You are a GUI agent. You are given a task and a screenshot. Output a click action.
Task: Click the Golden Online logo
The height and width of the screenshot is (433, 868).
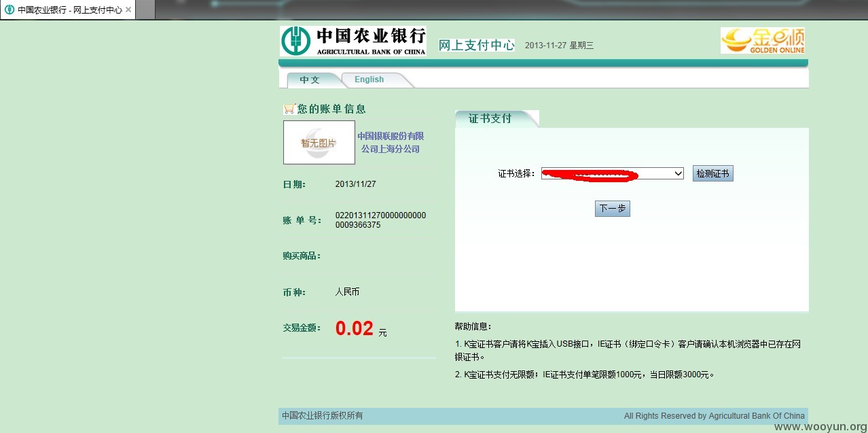(763, 41)
